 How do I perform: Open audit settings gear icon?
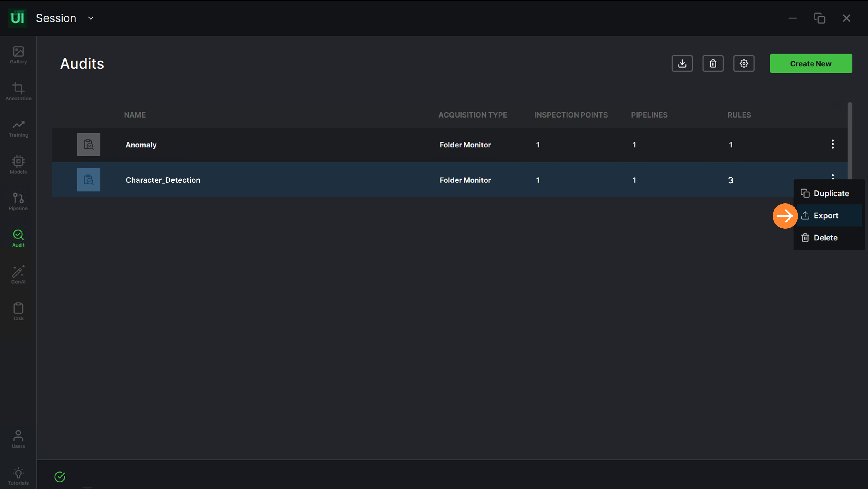pyautogui.click(x=744, y=63)
